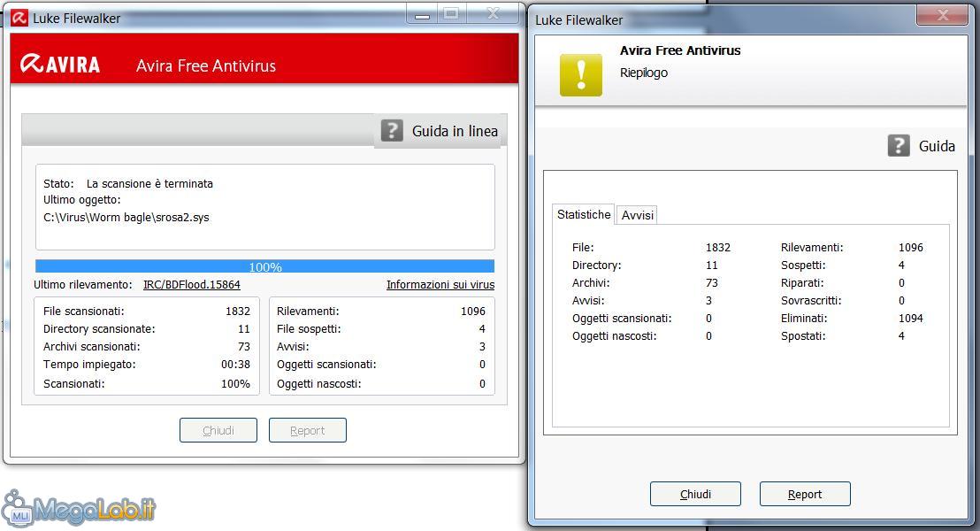Click Report button in the scan progress window
This screenshot has width=980, height=531.
tap(308, 430)
